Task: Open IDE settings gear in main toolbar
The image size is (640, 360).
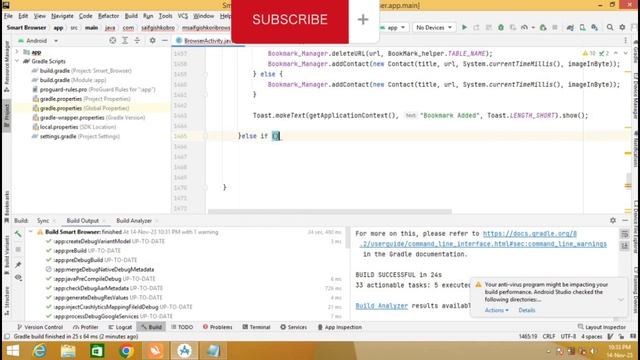Action: [x=622, y=27]
